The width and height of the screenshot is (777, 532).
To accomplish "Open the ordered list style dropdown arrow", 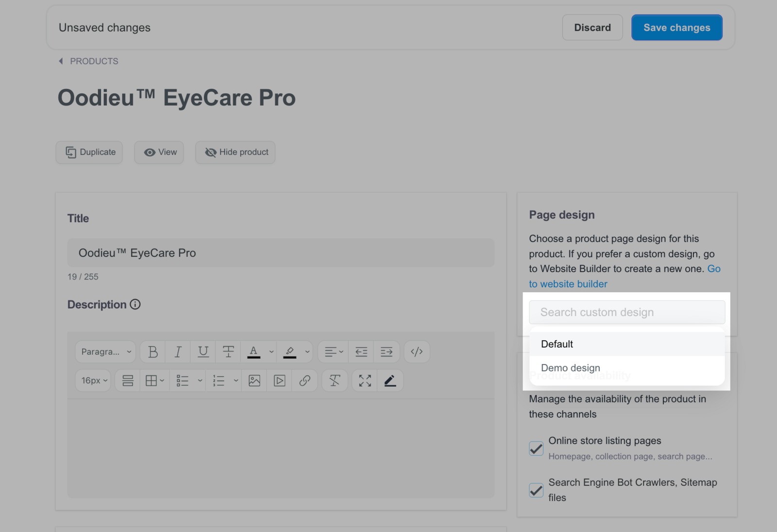I will (x=236, y=381).
